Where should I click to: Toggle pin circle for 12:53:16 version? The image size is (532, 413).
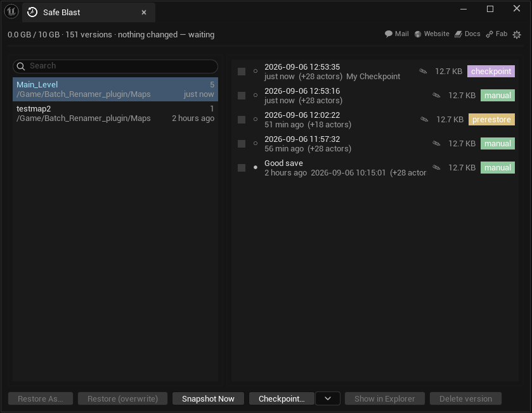[256, 95]
